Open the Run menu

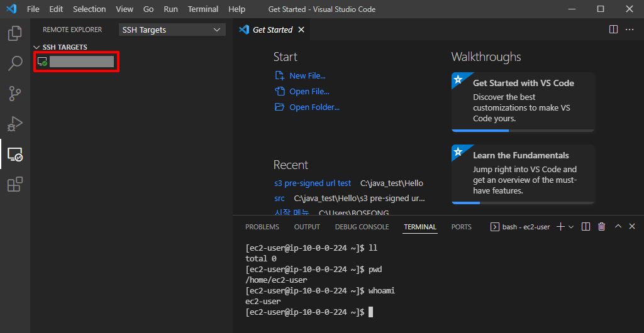[171, 9]
